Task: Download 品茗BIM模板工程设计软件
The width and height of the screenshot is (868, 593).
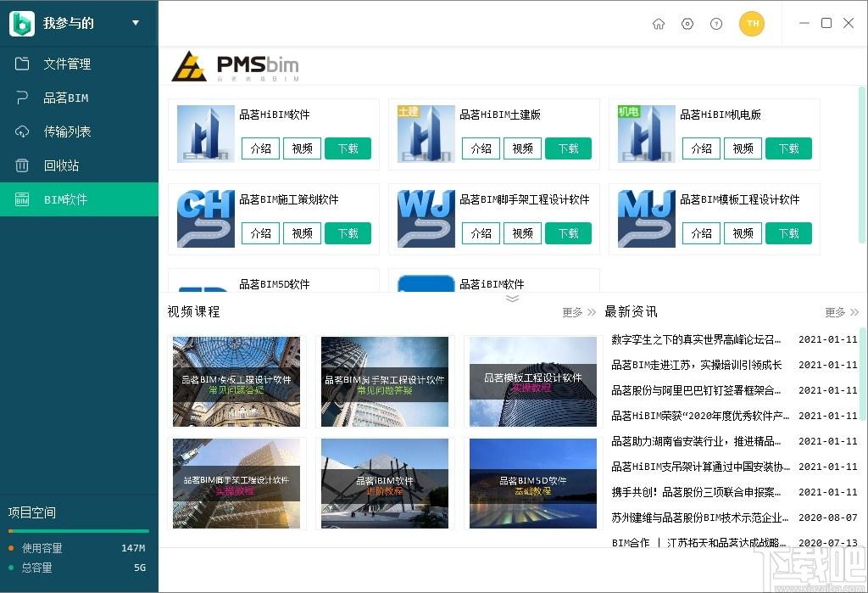Action: [788, 233]
